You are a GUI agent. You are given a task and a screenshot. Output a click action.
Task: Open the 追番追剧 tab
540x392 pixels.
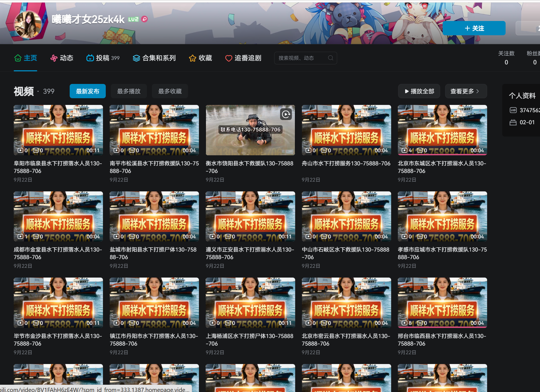[243, 58]
